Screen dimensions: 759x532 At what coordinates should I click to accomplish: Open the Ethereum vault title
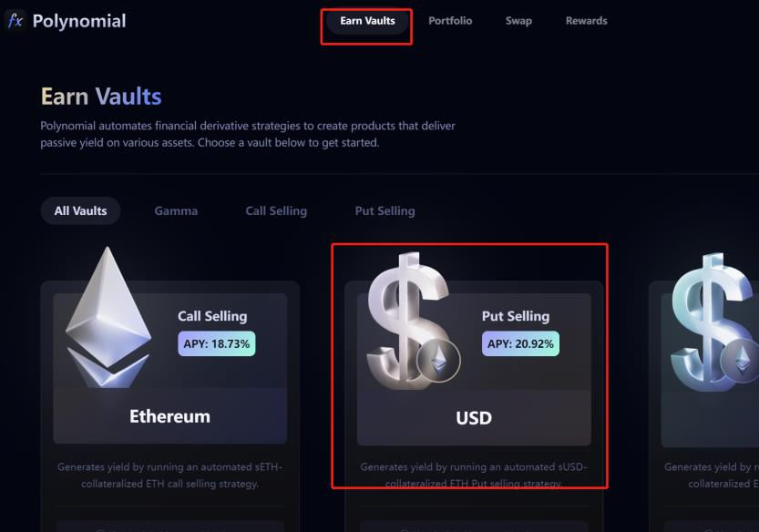coord(169,416)
